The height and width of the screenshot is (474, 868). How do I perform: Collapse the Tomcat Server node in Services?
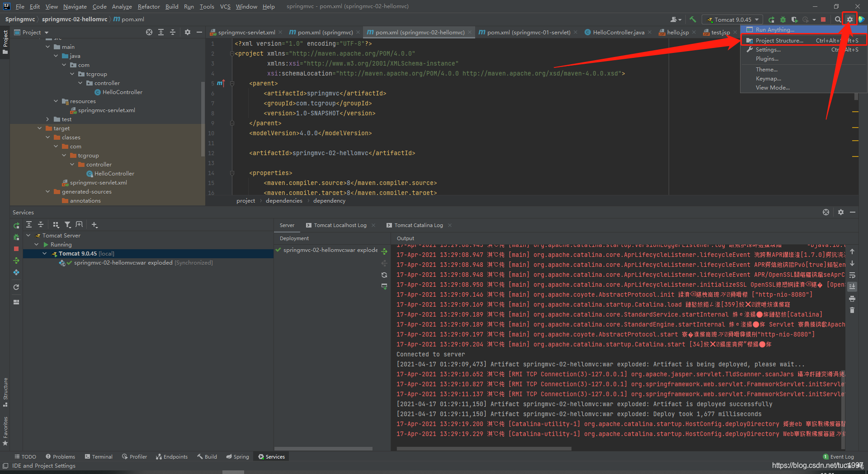click(x=28, y=236)
